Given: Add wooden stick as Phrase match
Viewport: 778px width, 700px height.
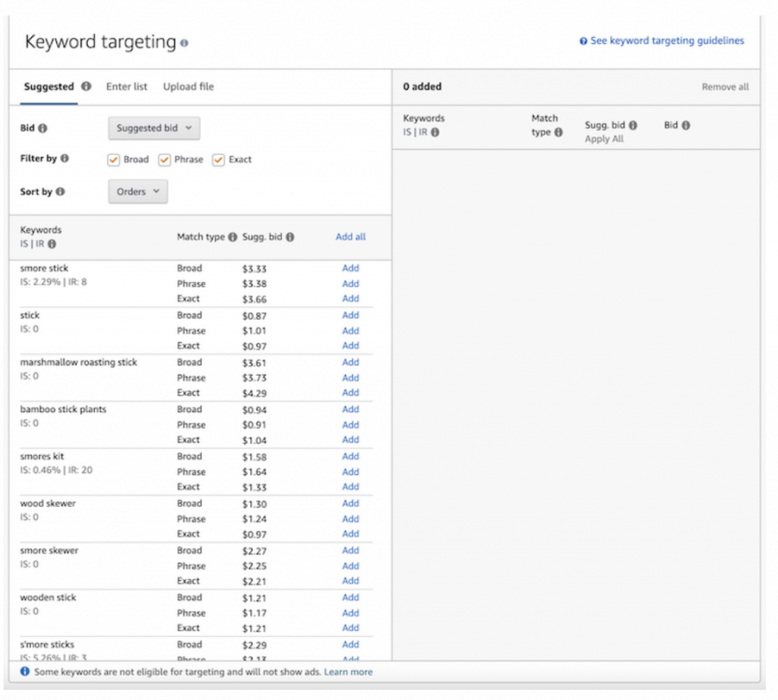Looking at the screenshot, I should click(x=350, y=613).
